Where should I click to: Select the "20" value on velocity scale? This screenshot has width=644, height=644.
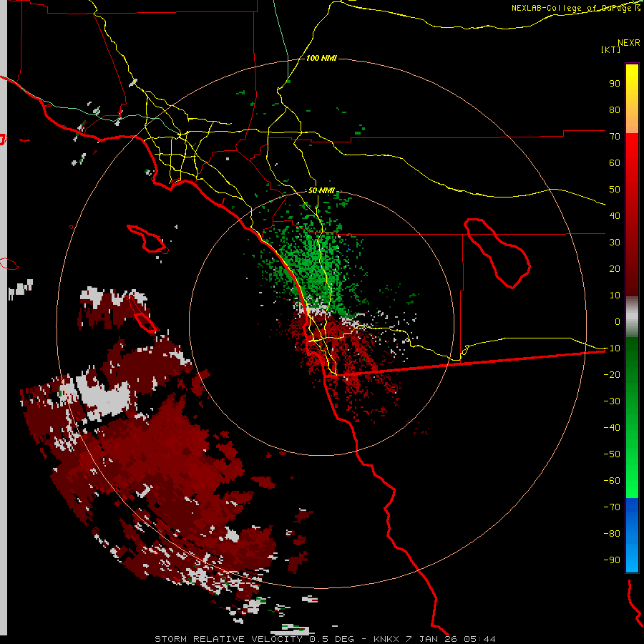pyautogui.click(x=615, y=269)
